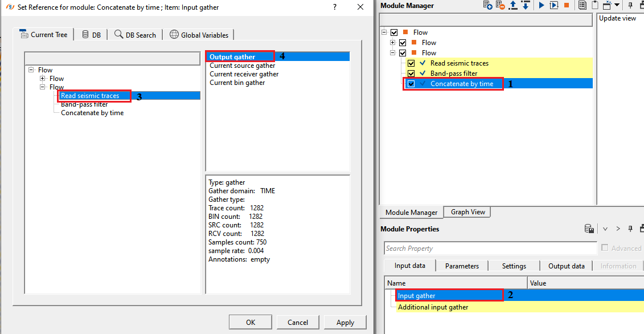Image resolution: width=644 pixels, height=334 pixels.
Task: Open the Global Variables tab
Action: [199, 35]
